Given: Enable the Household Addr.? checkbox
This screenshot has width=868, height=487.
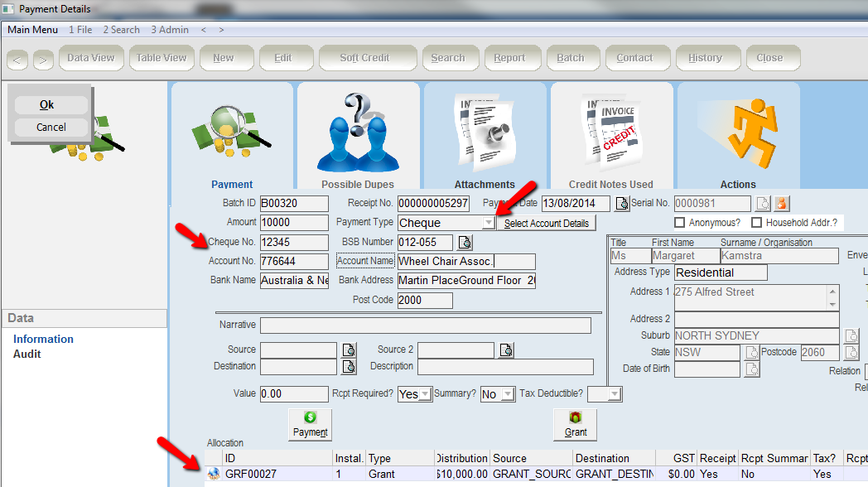Looking at the screenshot, I should click(756, 223).
